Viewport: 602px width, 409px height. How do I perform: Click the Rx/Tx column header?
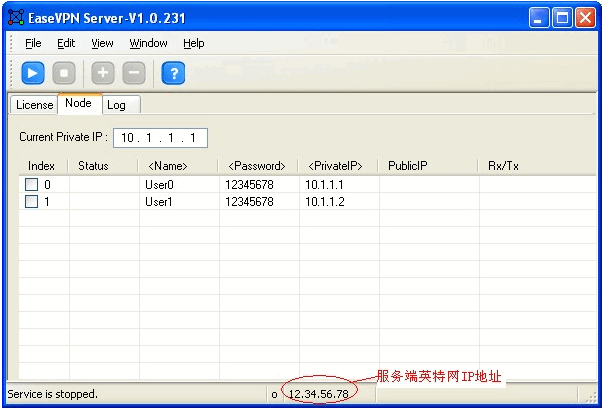click(x=537, y=166)
